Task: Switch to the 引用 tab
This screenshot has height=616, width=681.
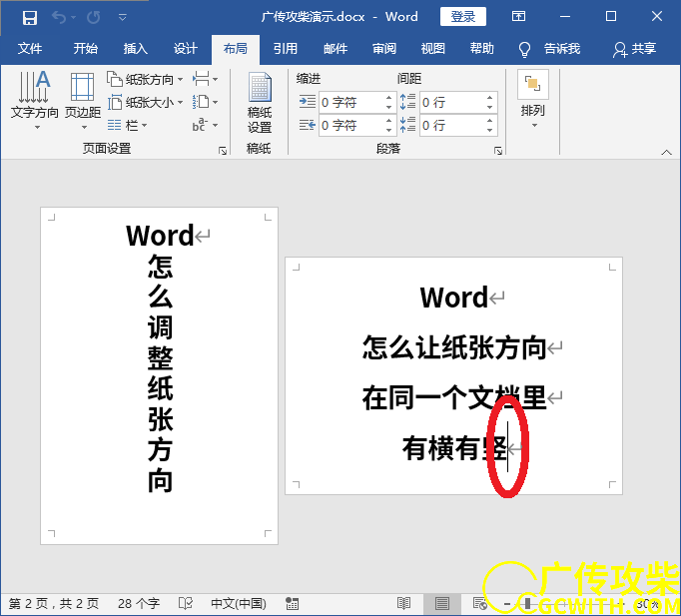Action: click(x=286, y=48)
